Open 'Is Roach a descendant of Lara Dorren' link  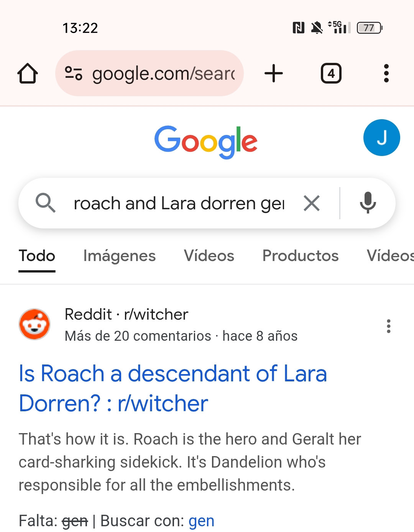pyautogui.click(x=173, y=388)
